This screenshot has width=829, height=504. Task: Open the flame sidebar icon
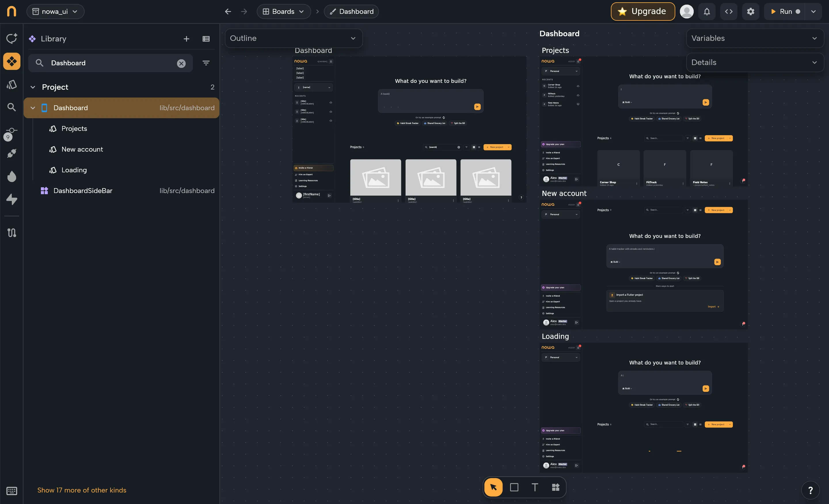(12, 176)
